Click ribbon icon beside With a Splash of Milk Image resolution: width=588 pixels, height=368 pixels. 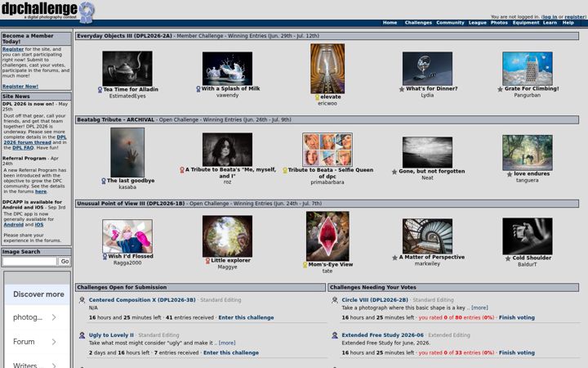point(198,89)
